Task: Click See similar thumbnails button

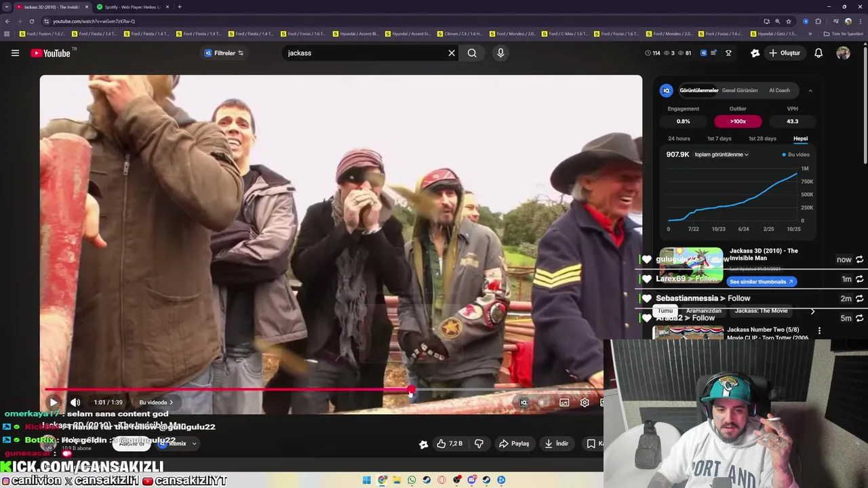Action: pyautogui.click(x=762, y=281)
